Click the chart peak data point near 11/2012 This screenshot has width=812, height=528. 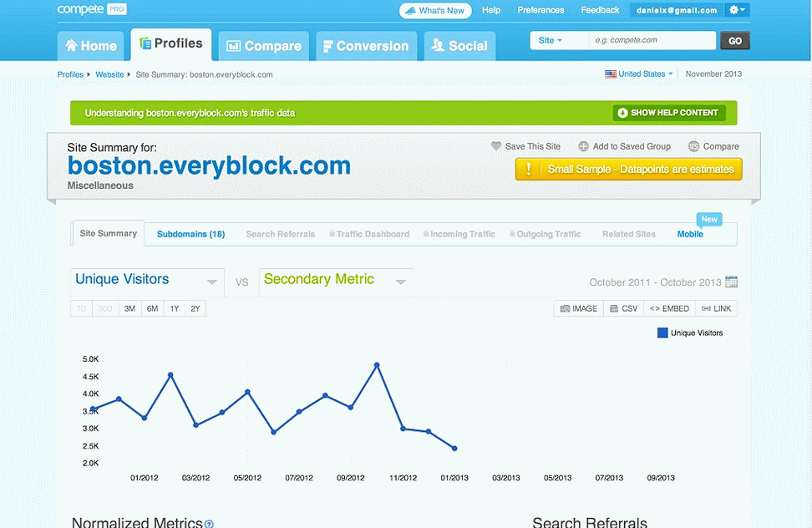pos(377,365)
